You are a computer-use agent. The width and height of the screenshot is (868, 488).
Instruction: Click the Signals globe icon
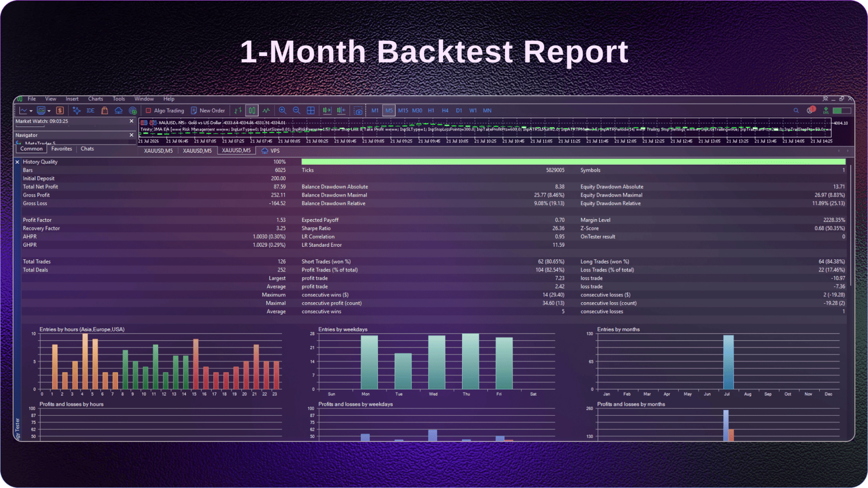tap(132, 110)
